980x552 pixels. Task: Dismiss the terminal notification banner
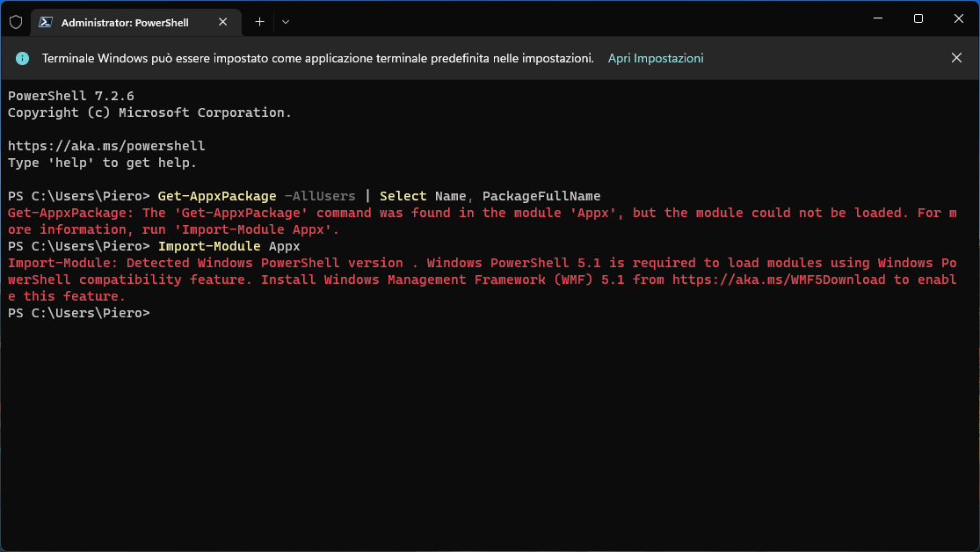click(956, 57)
